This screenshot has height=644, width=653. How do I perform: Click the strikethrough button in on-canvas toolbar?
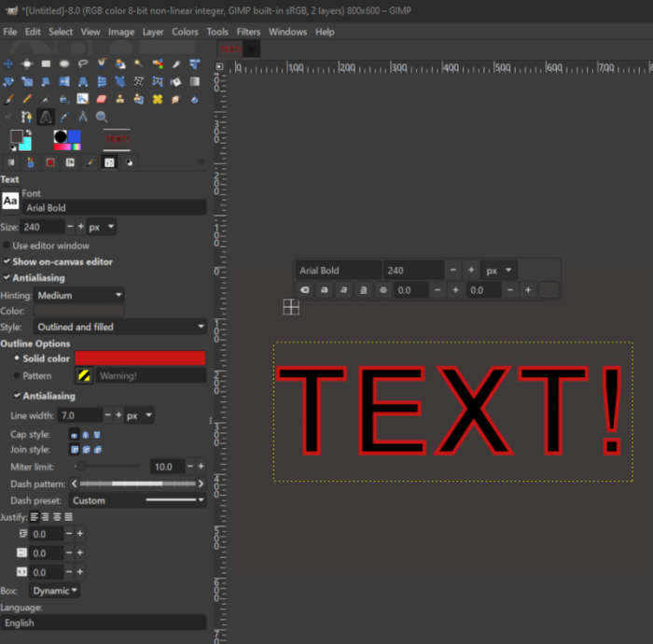click(382, 290)
